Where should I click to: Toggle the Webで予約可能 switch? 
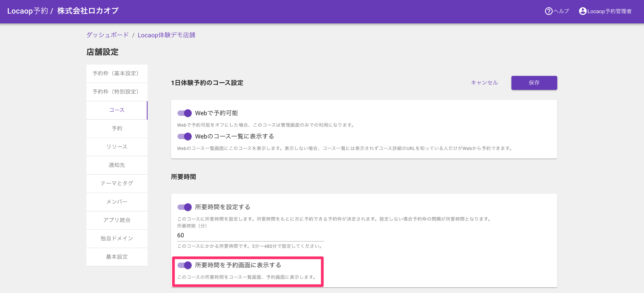(185, 113)
